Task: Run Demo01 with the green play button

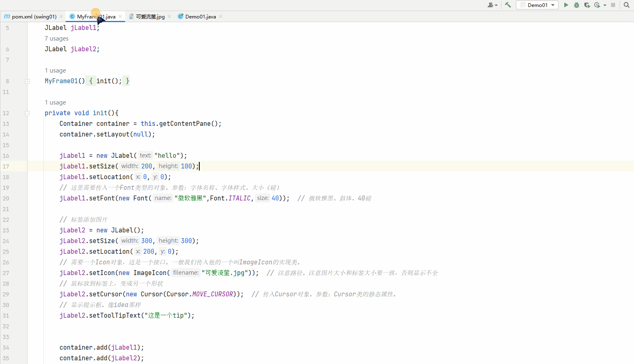Action: coord(566,5)
